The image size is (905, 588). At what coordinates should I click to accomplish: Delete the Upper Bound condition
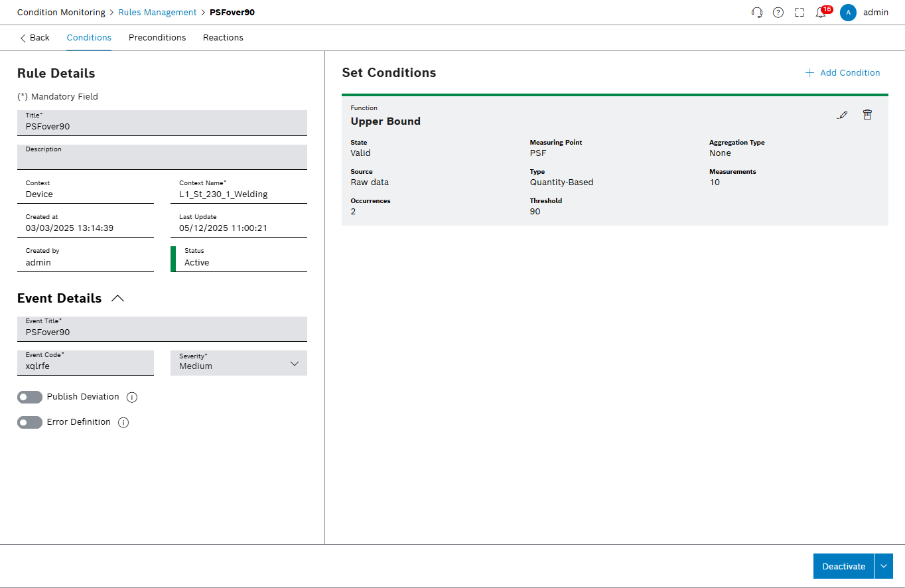click(867, 115)
